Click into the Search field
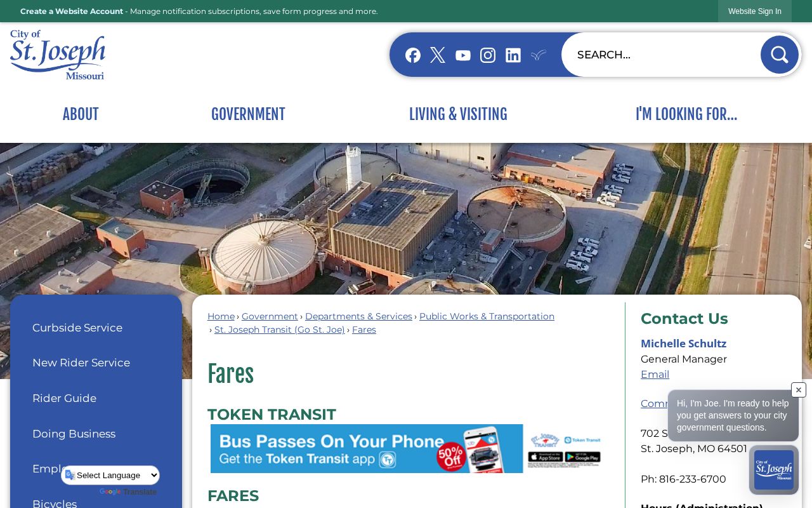Screen dimensions: 812x508 661,55
